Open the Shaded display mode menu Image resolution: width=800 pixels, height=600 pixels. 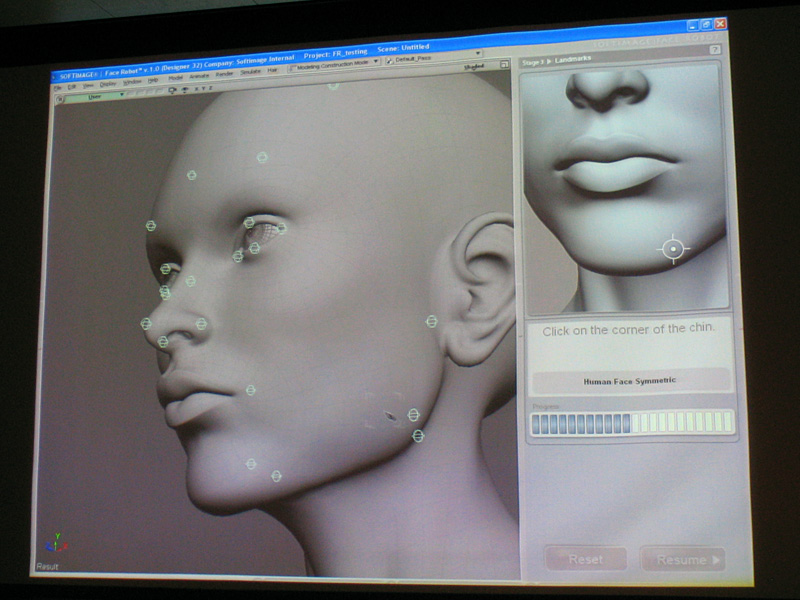[475, 66]
